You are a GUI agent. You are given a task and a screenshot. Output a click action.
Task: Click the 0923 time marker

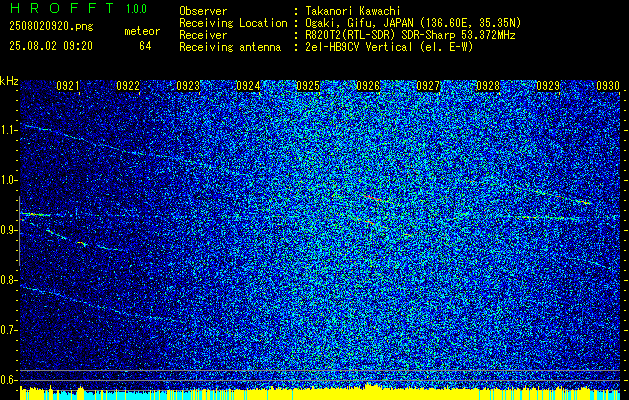188,86
